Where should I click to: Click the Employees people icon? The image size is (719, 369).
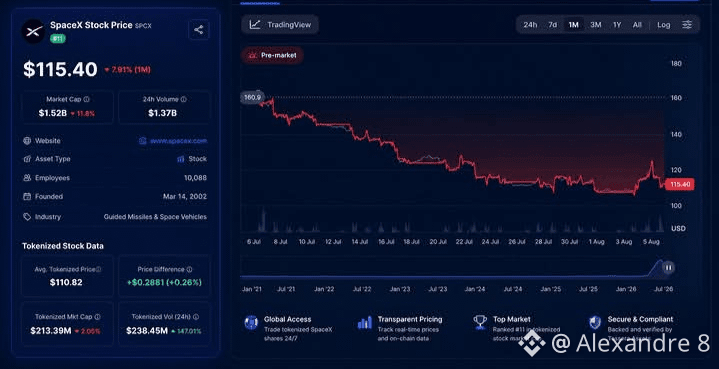[27, 178]
